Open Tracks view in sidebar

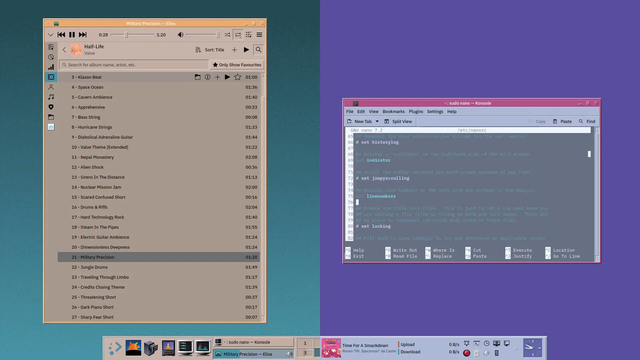[51, 97]
